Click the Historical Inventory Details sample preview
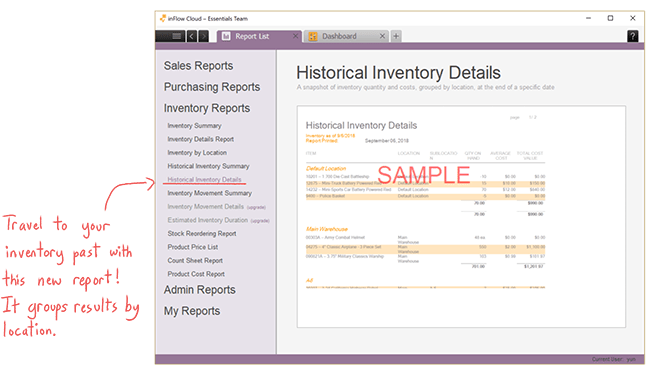The height and width of the screenshot is (366, 650). click(x=461, y=216)
